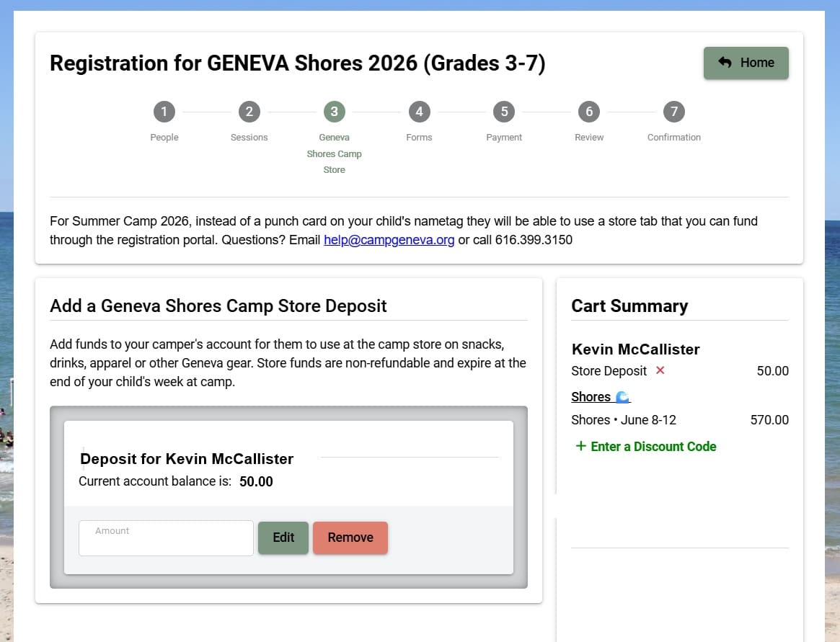Click the Amount input field
The image size is (840, 642).
[x=166, y=538]
